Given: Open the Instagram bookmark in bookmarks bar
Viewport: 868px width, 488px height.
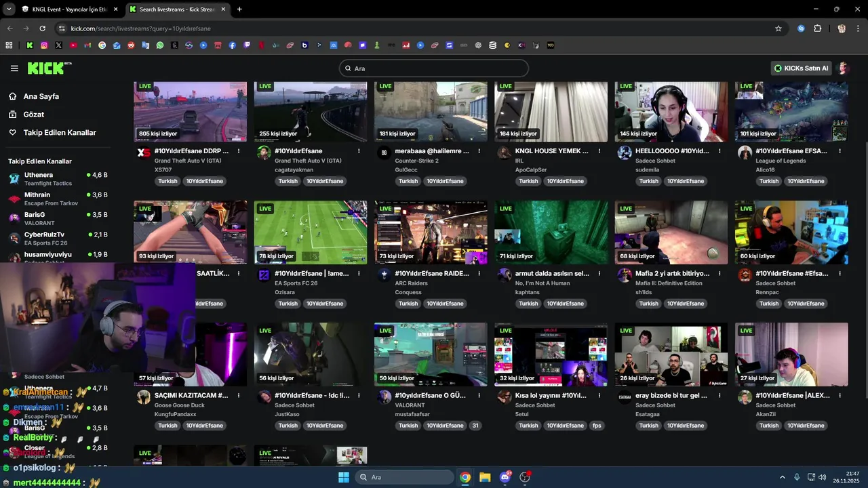Looking at the screenshot, I should click(44, 45).
